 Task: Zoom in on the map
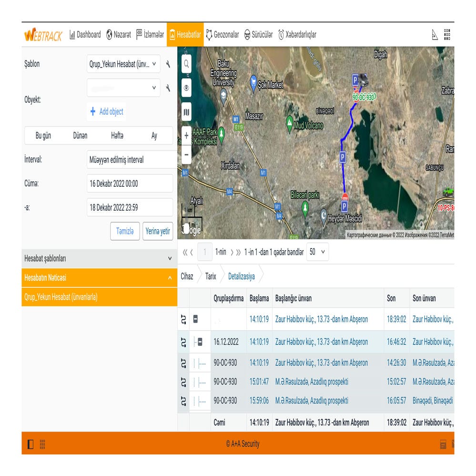pos(186,136)
